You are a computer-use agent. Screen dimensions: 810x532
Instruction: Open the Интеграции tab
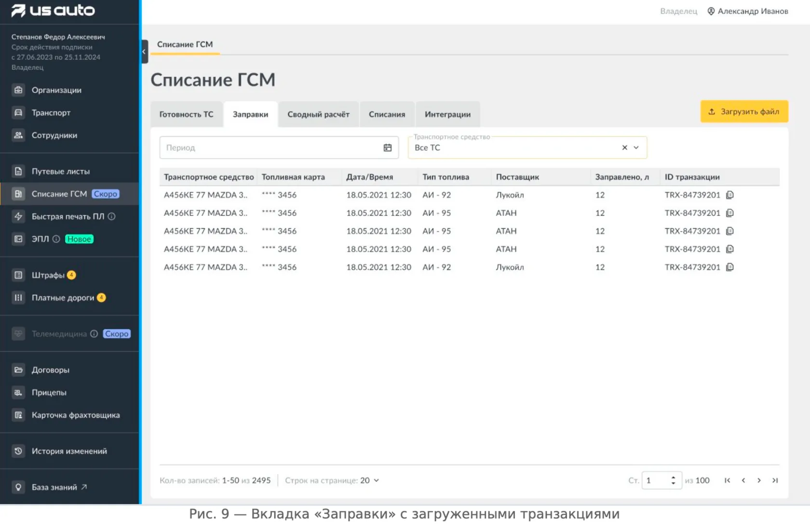point(448,114)
